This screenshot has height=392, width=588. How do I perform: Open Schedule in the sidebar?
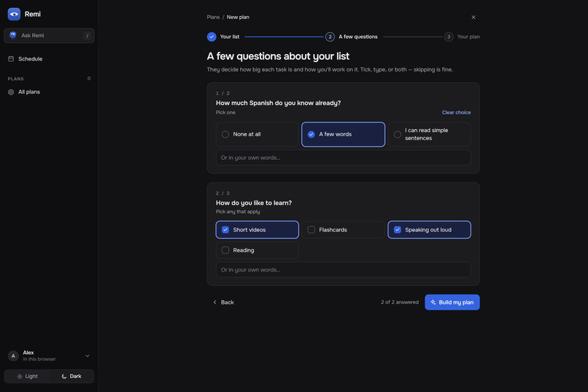49,59
